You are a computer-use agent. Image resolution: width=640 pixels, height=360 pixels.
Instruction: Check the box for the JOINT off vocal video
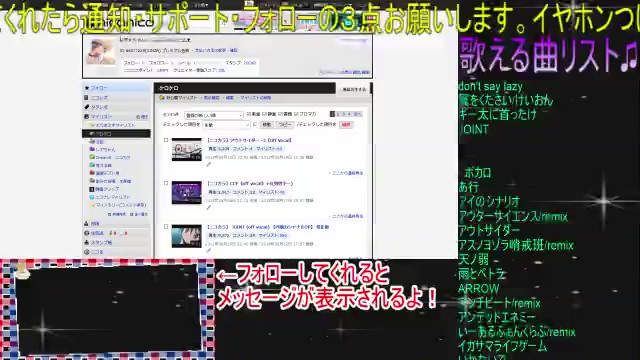tap(166, 227)
